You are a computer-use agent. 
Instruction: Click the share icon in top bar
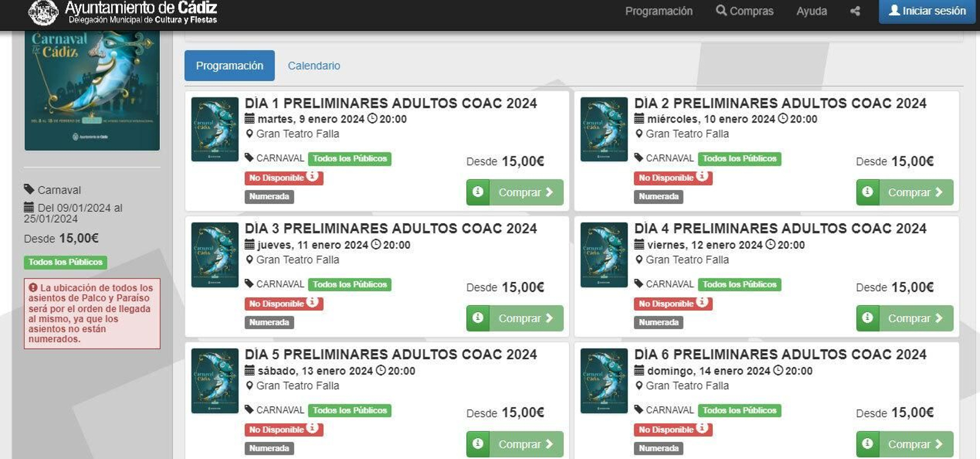point(855,11)
